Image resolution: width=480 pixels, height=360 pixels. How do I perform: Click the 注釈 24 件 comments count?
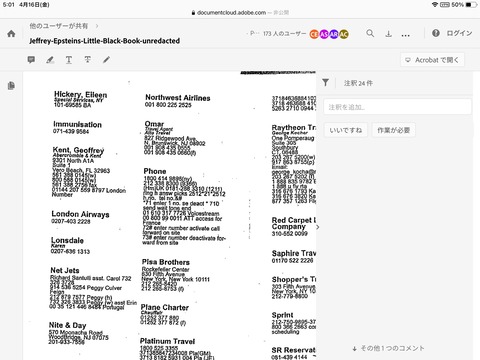358,83
